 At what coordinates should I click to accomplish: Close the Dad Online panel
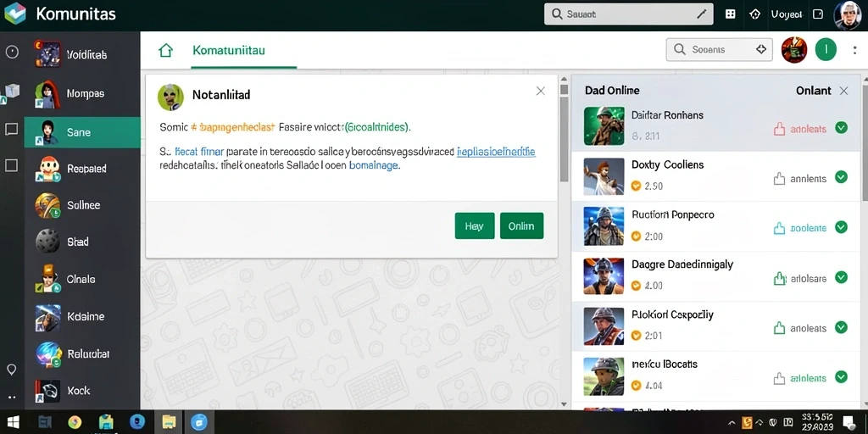click(x=843, y=91)
